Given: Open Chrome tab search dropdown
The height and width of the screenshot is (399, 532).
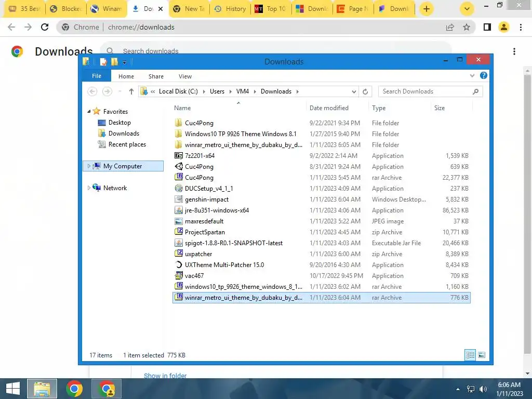Looking at the screenshot, I should coord(467,9).
